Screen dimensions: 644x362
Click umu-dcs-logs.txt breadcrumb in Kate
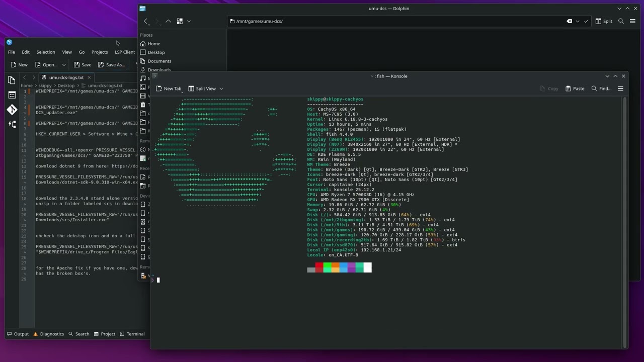pyautogui.click(x=105, y=85)
